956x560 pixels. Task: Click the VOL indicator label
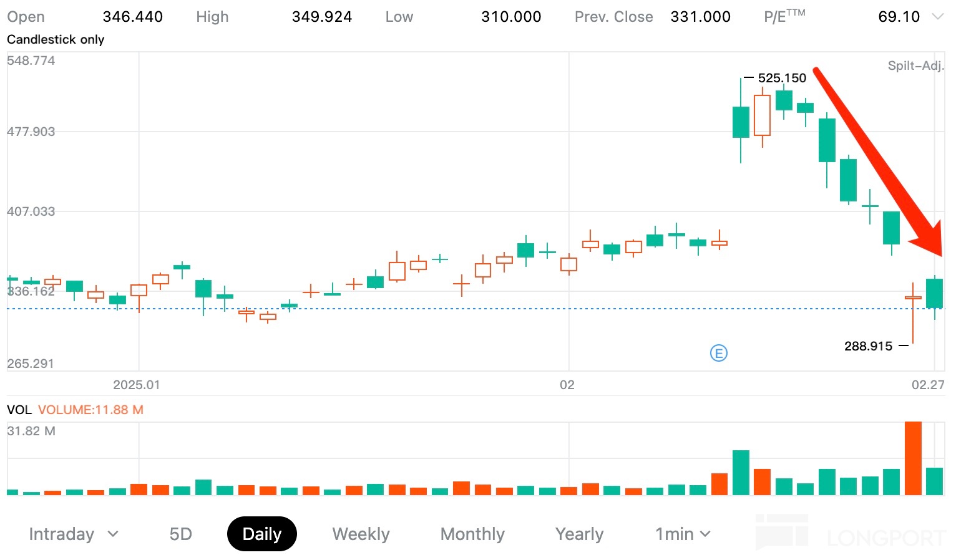(19, 410)
